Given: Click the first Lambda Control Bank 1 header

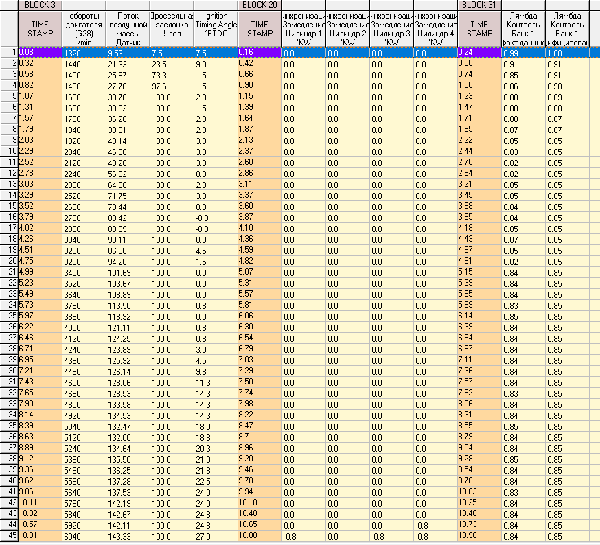Looking at the screenshot, I should [x=523, y=29].
